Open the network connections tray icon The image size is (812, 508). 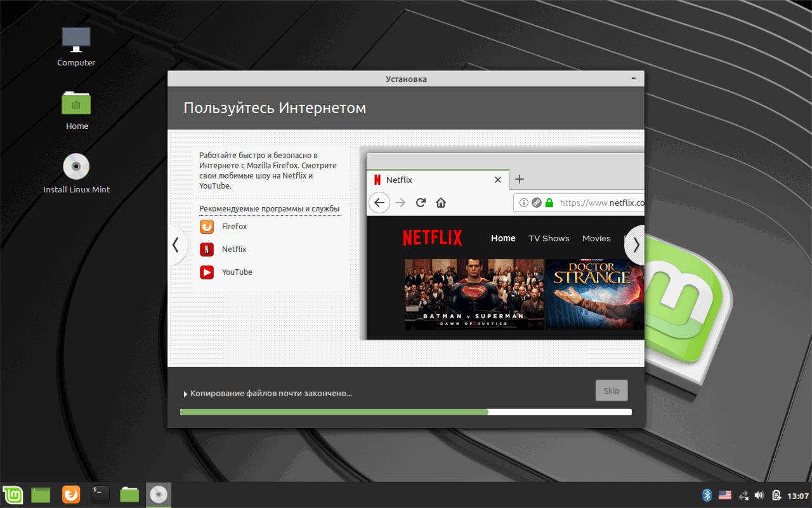[743, 495]
